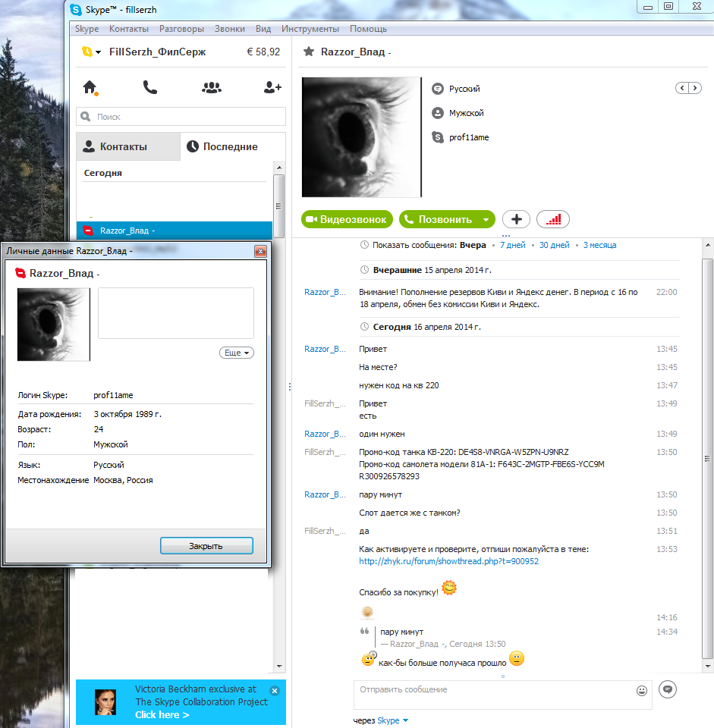This screenshot has height=728, width=714.
Task: Click the plus button beside Позвонить
Action: pos(516,219)
